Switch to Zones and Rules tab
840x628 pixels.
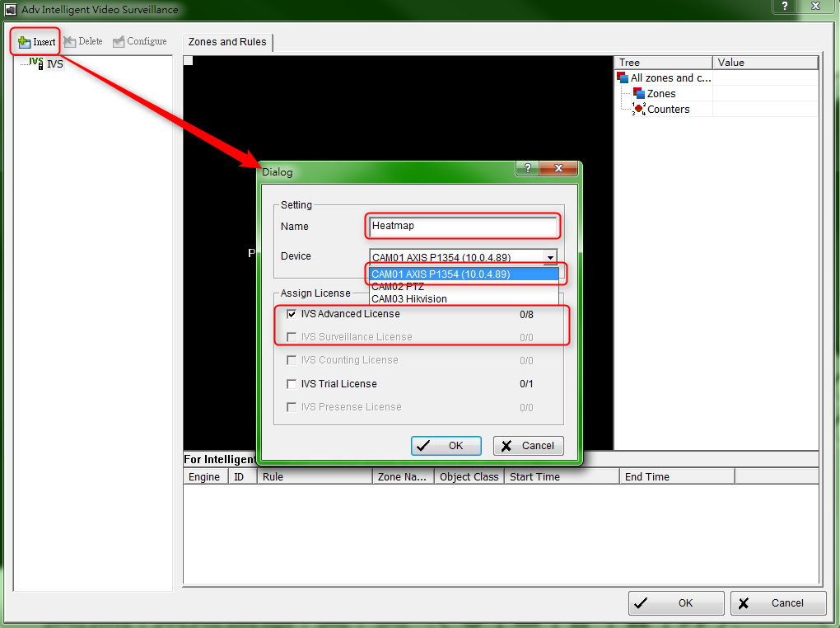(227, 42)
